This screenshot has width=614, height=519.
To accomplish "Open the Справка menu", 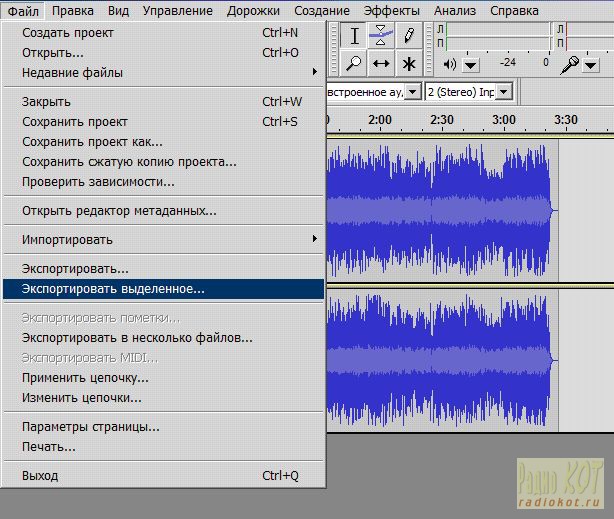I will (514, 11).
